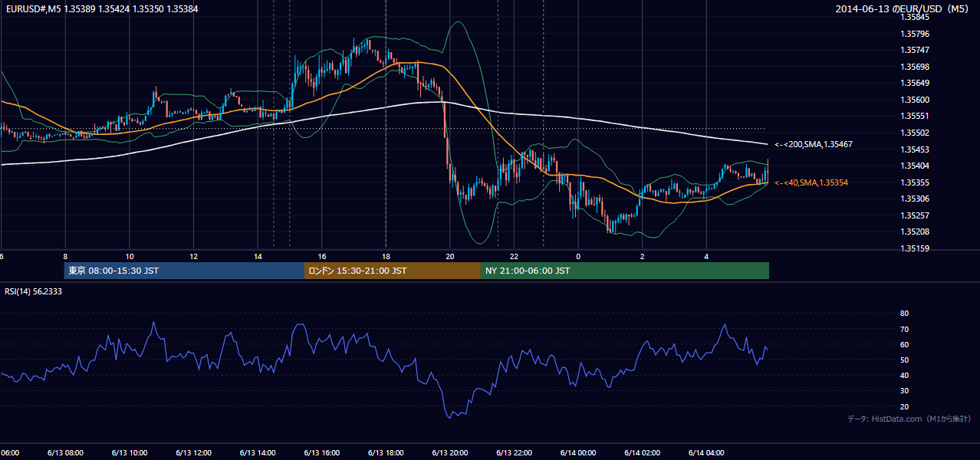Click price axis value 1.35257
The height and width of the screenshot is (460, 980).
[916, 215]
